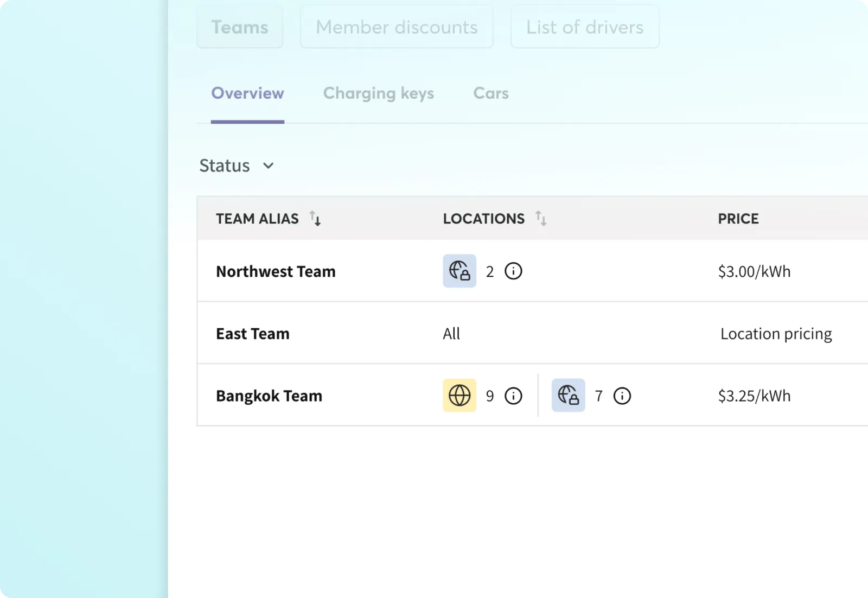Image resolution: width=868 pixels, height=598 pixels.
Task: Click Northwest Team private locations globe-lock icon
Action: click(459, 271)
